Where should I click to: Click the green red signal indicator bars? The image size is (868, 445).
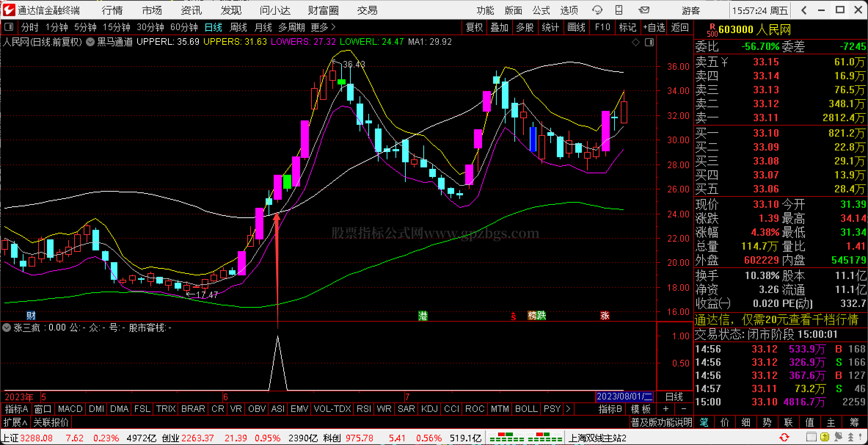click(525, 437)
